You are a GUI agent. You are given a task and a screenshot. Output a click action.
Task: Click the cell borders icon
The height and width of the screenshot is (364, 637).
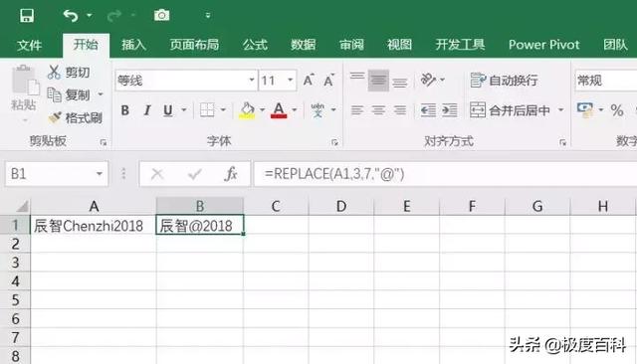207,110
